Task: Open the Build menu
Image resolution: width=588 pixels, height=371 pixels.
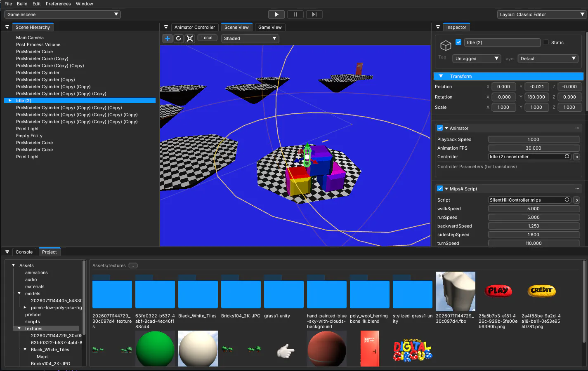Action: tap(22, 4)
